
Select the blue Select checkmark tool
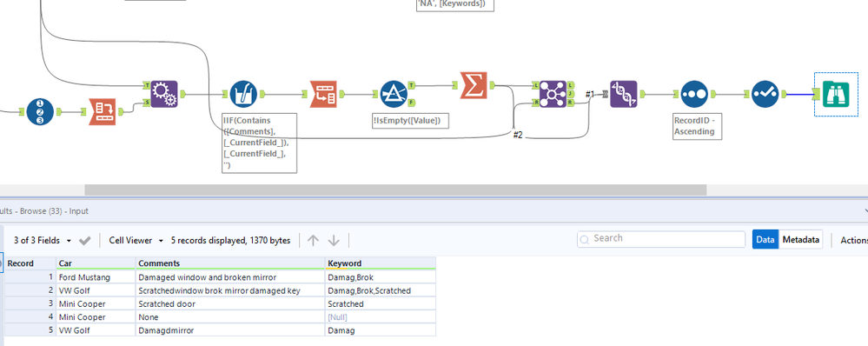(765, 94)
